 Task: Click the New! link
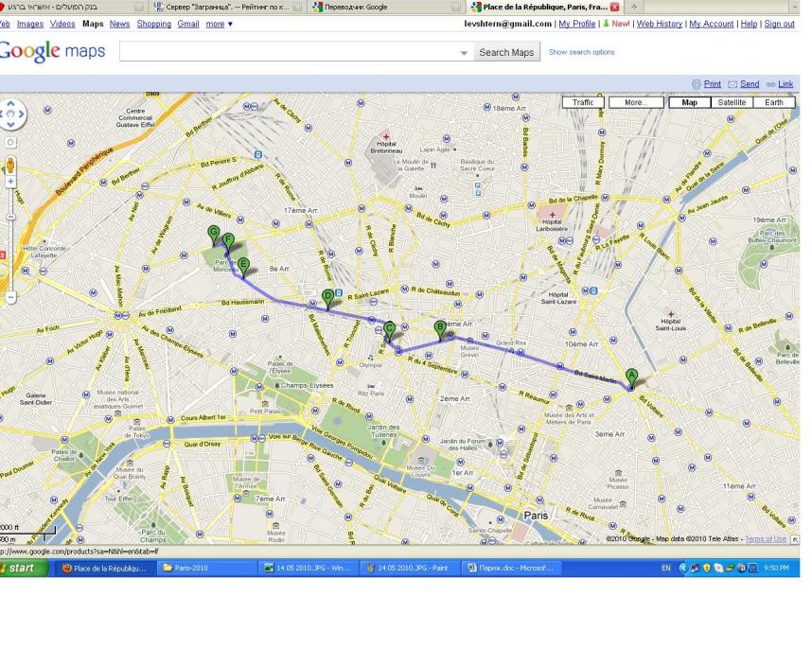(621, 24)
